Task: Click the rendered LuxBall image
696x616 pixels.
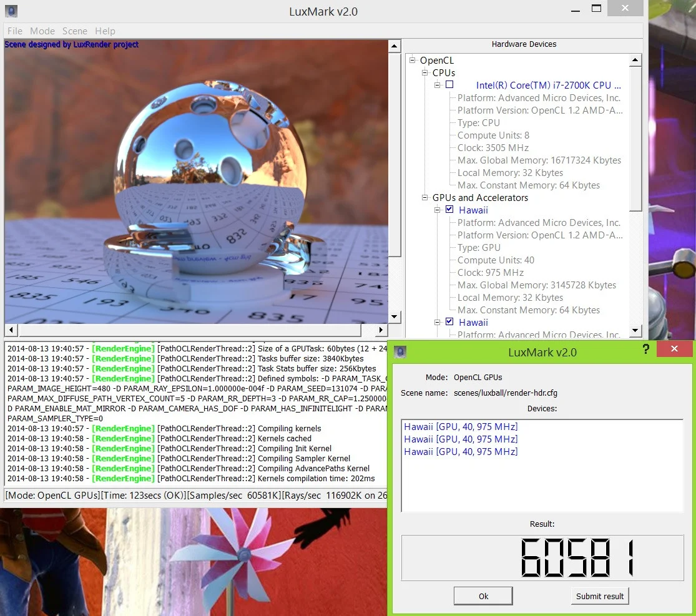Action: click(196, 182)
